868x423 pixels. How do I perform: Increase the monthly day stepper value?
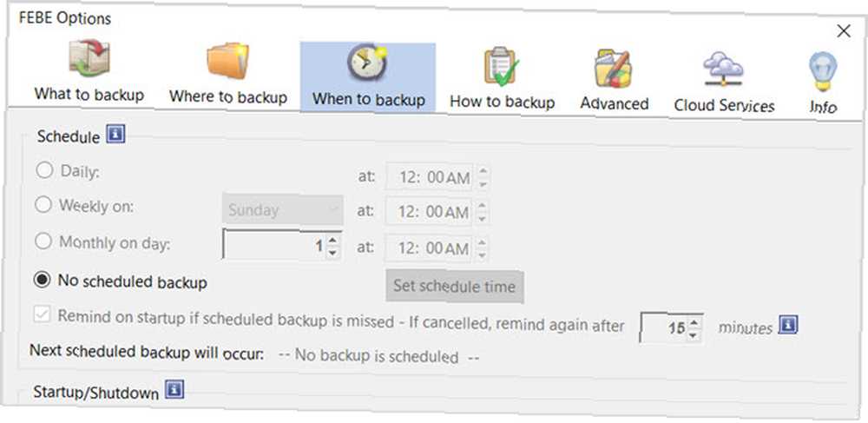pos(332,240)
